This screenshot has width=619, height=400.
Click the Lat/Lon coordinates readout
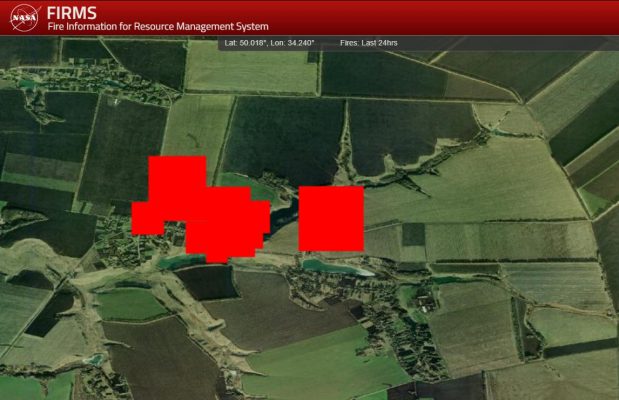click(x=269, y=43)
